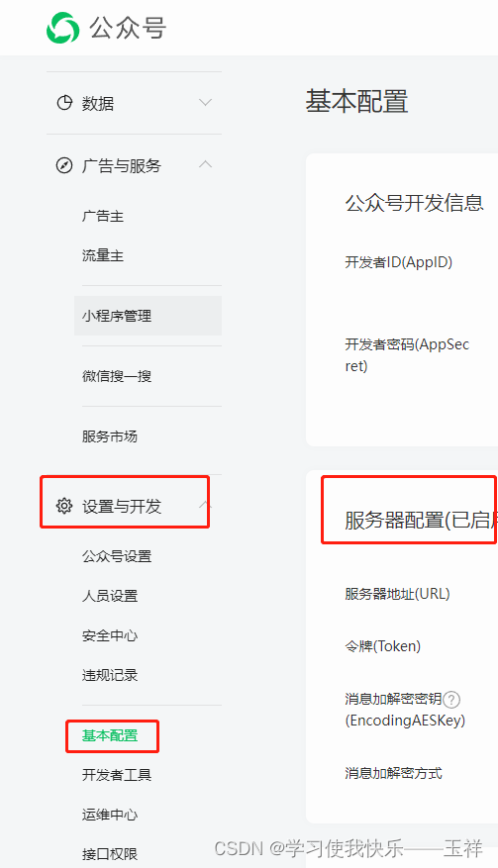498x868 pixels.
Task: Select 小程序管理 in the sidebar
Action: [x=148, y=316]
